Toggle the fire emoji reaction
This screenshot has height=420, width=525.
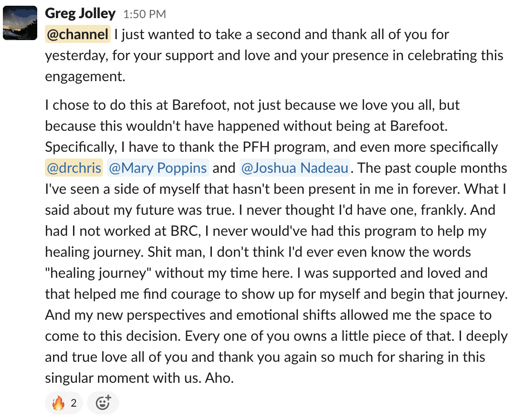click(x=64, y=402)
